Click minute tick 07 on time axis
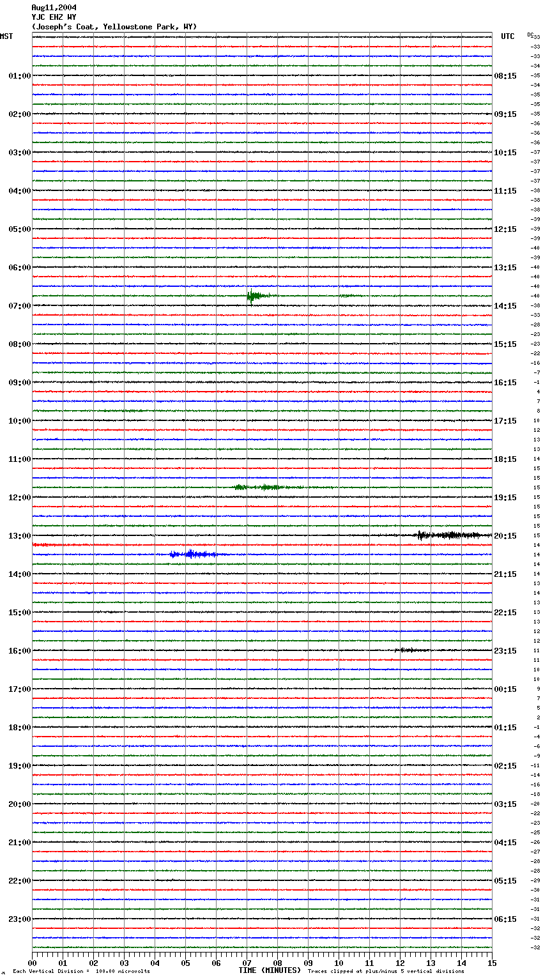Viewport: 543px width, 980px height. pyautogui.click(x=247, y=962)
